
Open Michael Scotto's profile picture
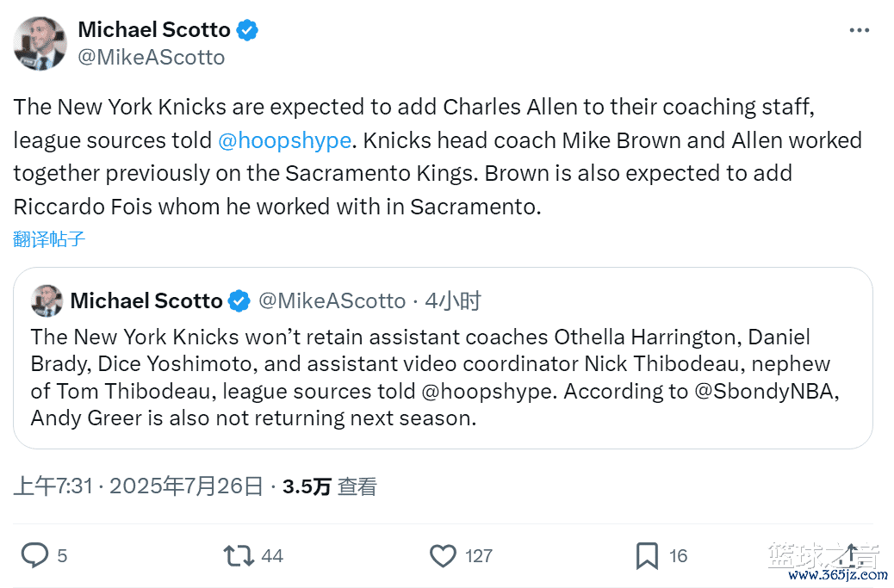40,43
